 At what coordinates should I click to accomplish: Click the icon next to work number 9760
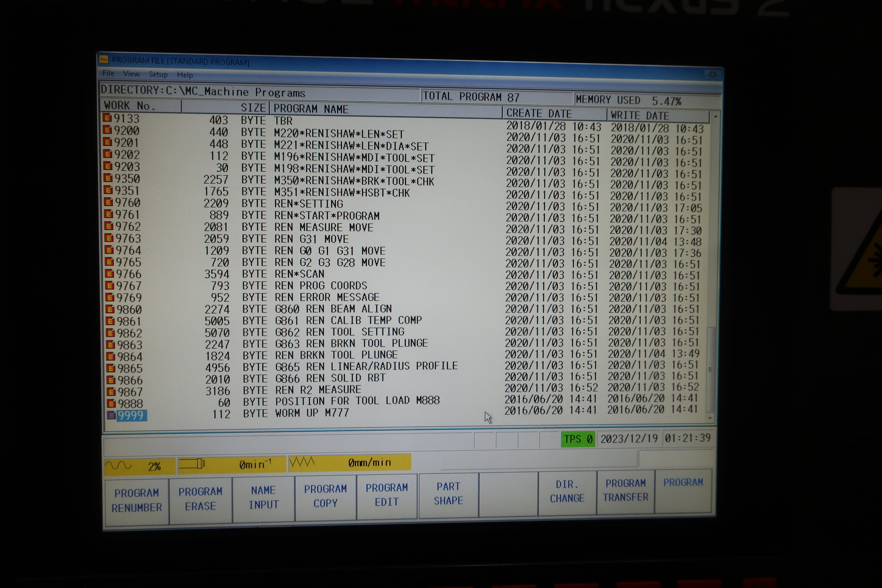108,202
